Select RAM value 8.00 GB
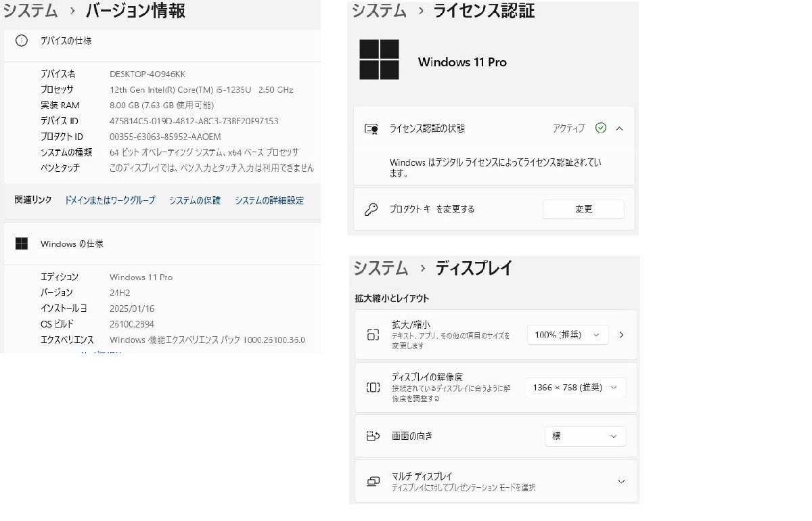Image resolution: width=812 pixels, height=521 pixels. click(162, 105)
